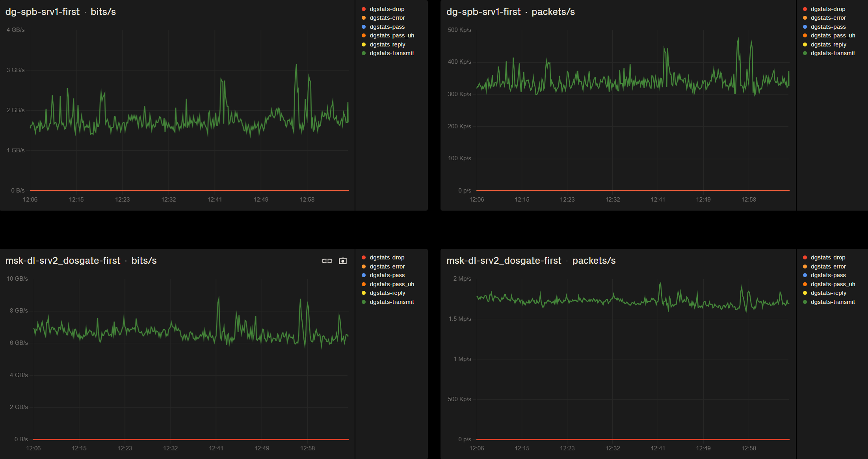The width and height of the screenshot is (868, 459).
Task: Toggle dgstats-transmit in dg-spb-srv1 bits/s legend
Action: (391, 53)
